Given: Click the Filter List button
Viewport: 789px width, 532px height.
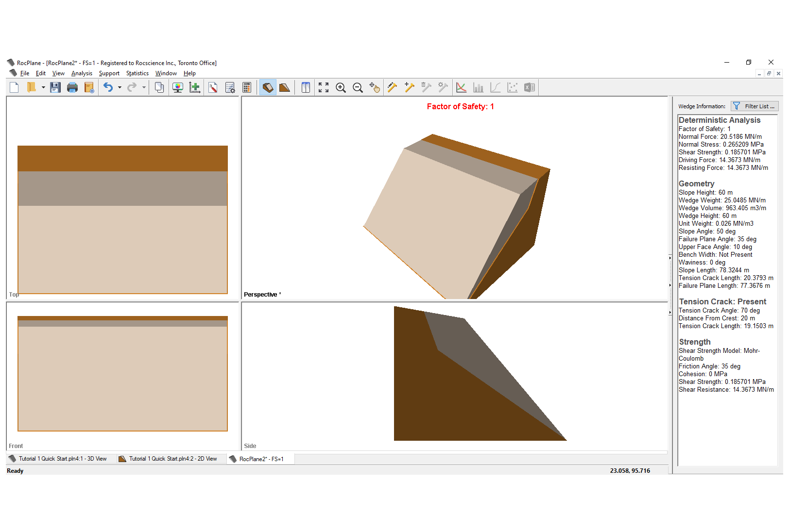Looking at the screenshot, I should [x=755, y=106].
